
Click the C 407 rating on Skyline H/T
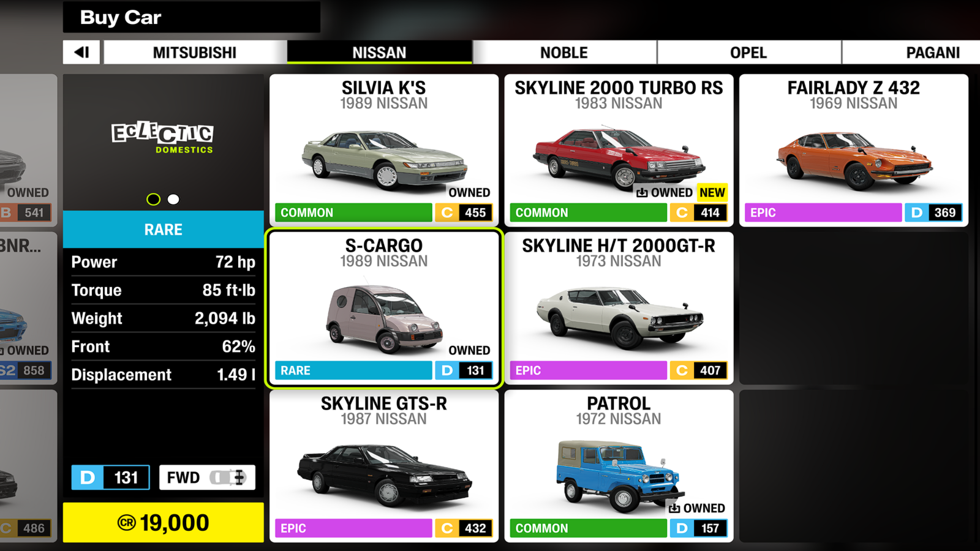[x=698, y=370]
